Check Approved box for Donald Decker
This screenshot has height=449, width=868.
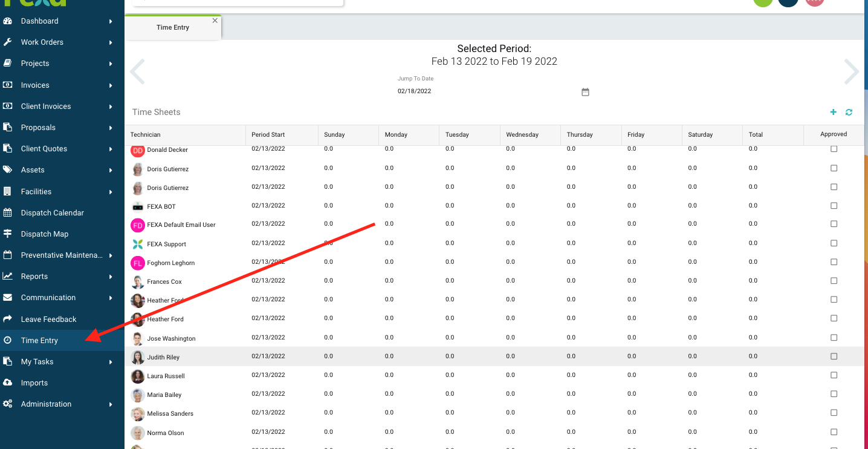pos(834,149)
